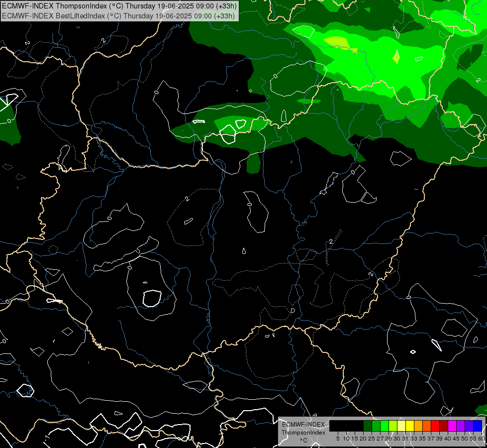
Task: Click the legend label ThompsonIndex
Action: tap(303, 433)
